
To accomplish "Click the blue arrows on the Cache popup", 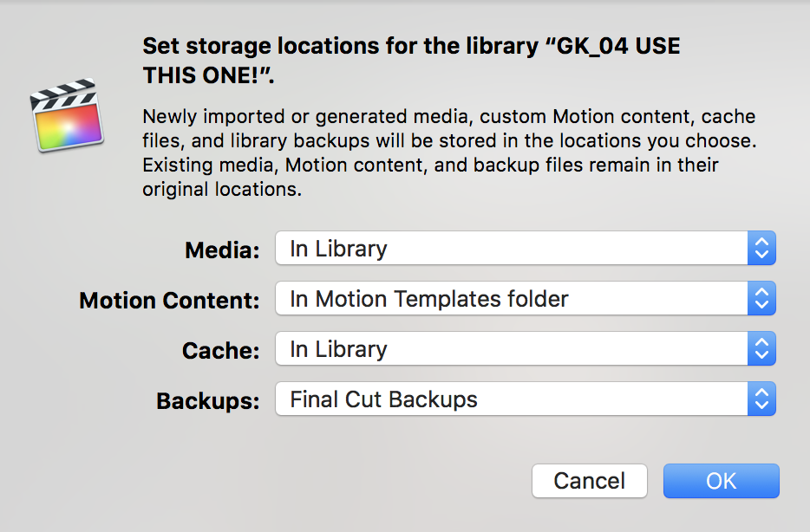I will (761, 349).
